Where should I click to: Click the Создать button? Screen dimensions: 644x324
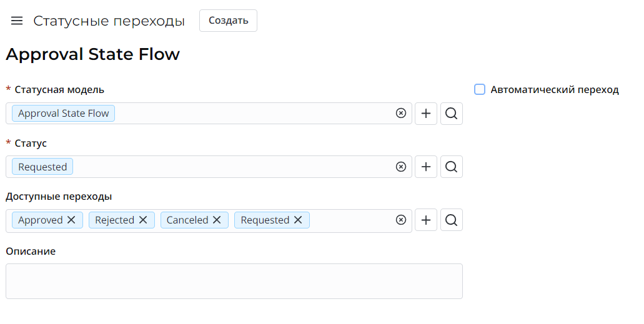(228, 21)
